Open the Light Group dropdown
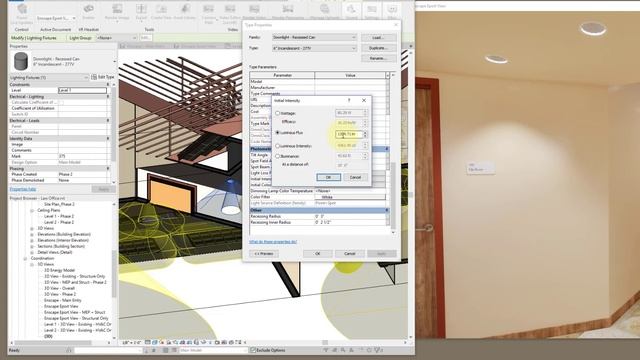 (117, 38)
